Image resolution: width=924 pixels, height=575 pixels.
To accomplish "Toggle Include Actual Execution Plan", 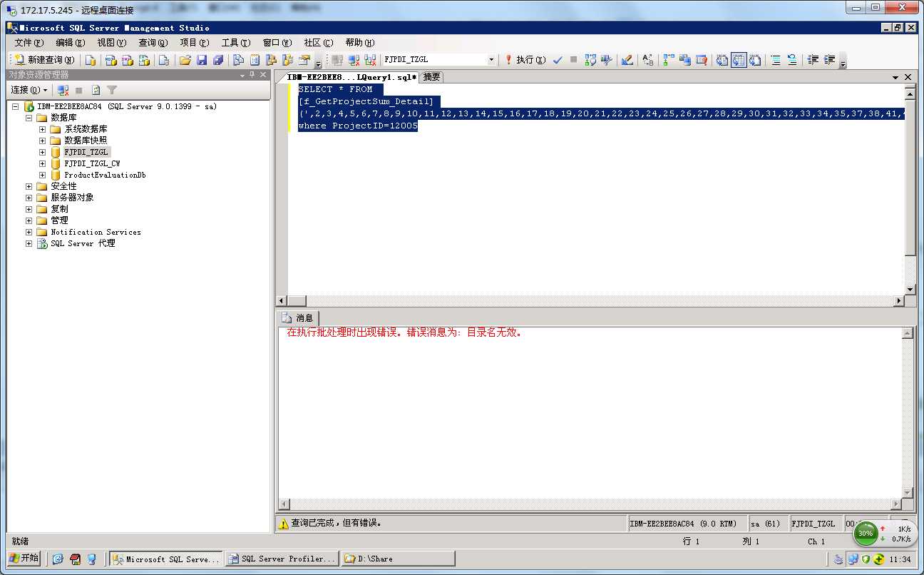I will [669, 60].
